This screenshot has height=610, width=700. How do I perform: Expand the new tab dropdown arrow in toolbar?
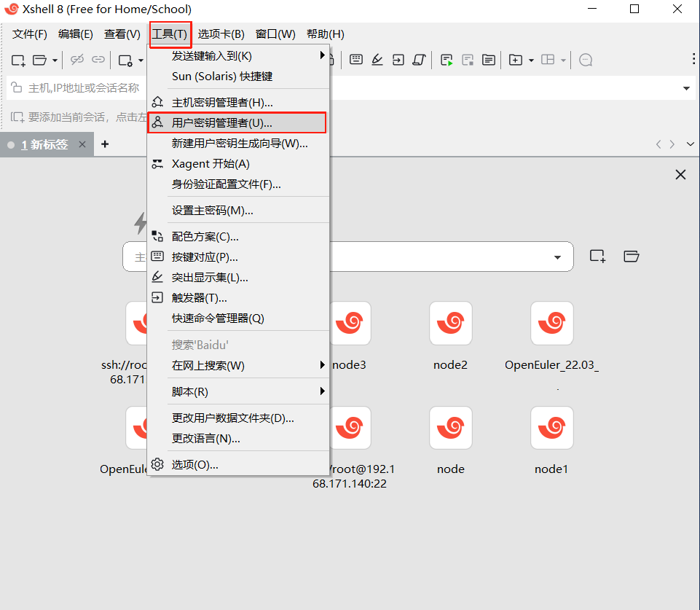tap(531, 60)
